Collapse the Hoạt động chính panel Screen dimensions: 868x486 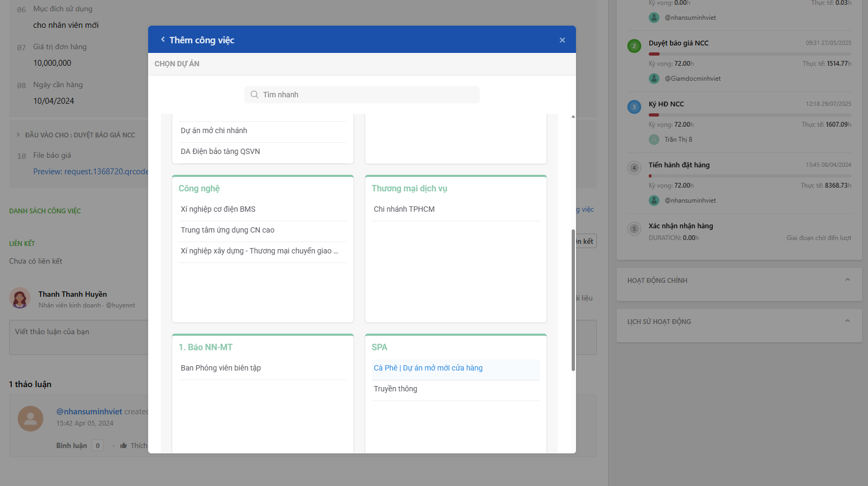coord(847,280)
